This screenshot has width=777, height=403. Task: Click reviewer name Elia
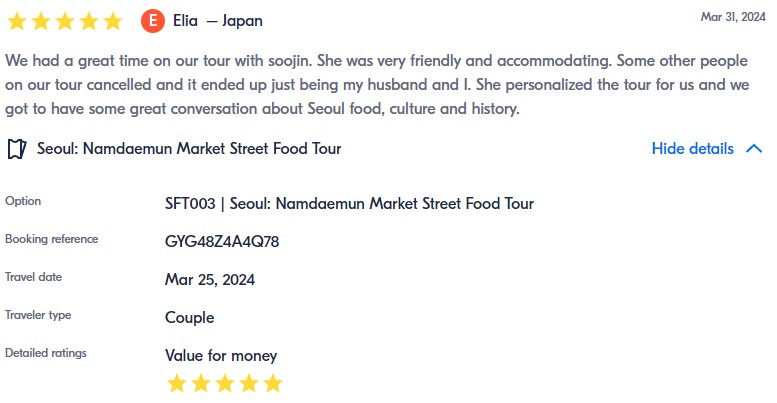[185, 20]
